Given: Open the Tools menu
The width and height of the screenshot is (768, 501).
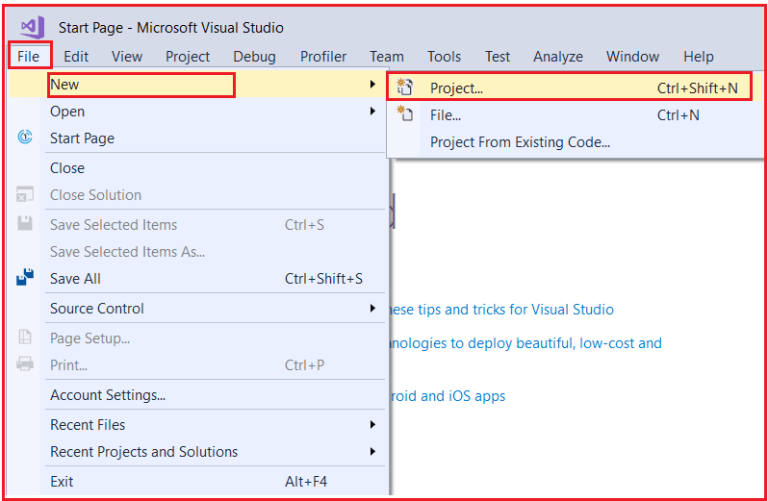Looking at the screenshot, I should pos(444,56).
